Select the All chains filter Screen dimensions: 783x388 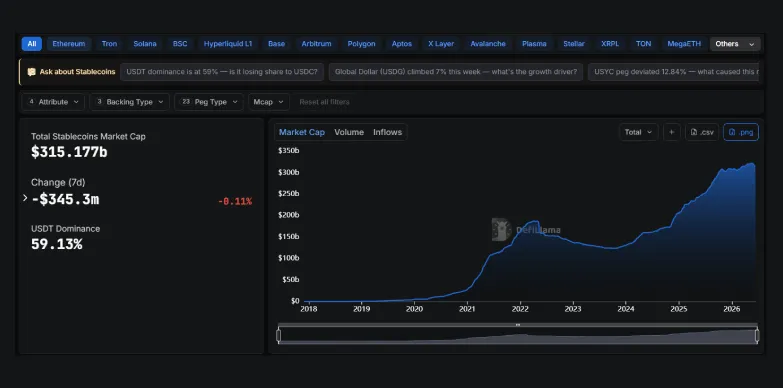[x=31, y=44]
